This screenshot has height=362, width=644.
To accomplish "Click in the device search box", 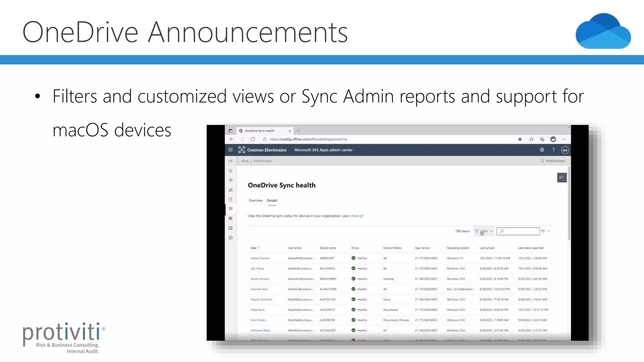I will point(518,231).
